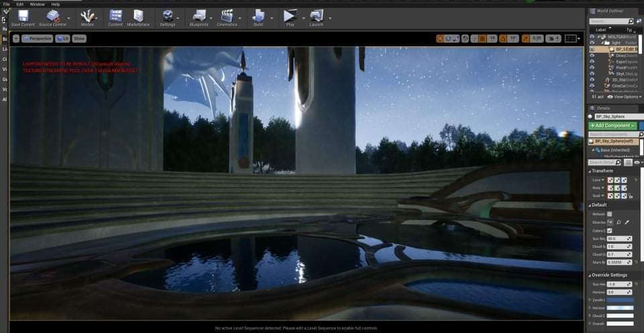
Task: Open the Marketplace icon
Action: (138, 15)
